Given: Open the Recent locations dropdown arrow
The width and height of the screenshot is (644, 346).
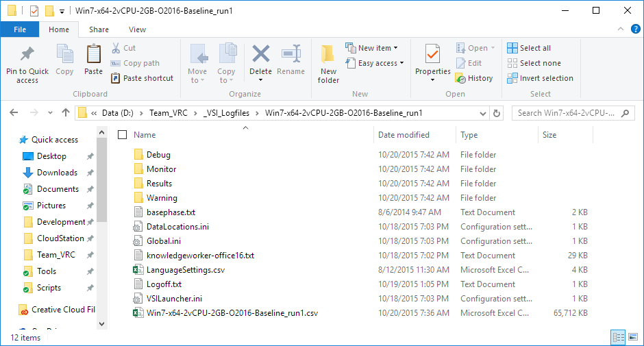Looking at the screenshot, I should (x=50, y=112).
